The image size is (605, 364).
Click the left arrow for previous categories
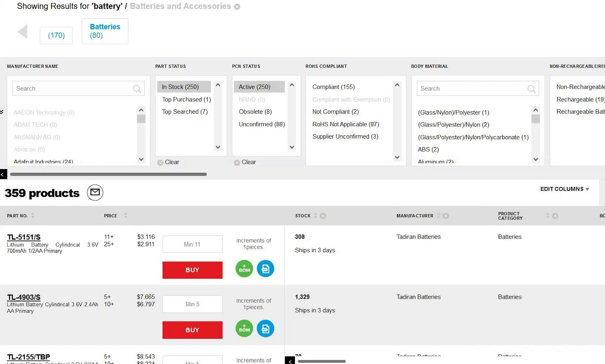[x=23, y=32]
